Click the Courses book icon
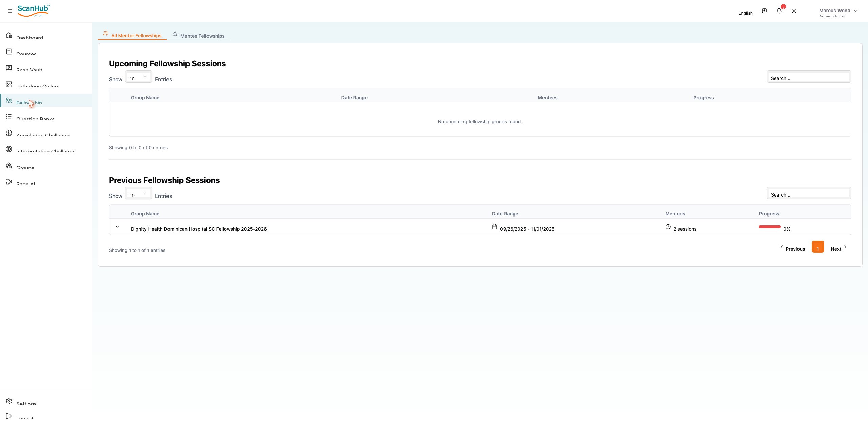The width and height of the screenshot is (868, 431). (x=9, y=52)
